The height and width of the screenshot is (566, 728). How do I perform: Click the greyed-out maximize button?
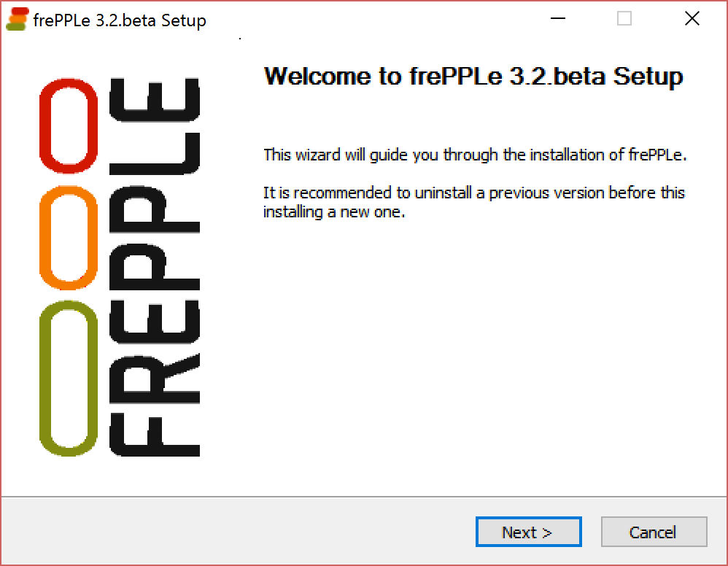(624, 20)
